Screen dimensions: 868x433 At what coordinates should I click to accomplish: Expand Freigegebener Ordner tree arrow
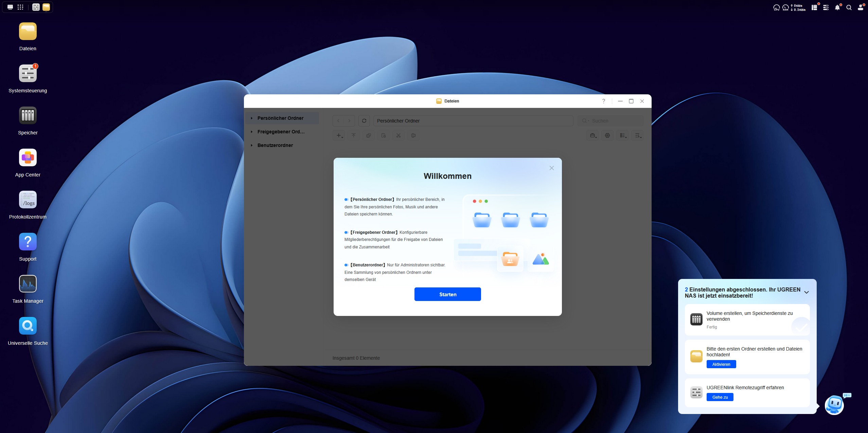[251, 132]
